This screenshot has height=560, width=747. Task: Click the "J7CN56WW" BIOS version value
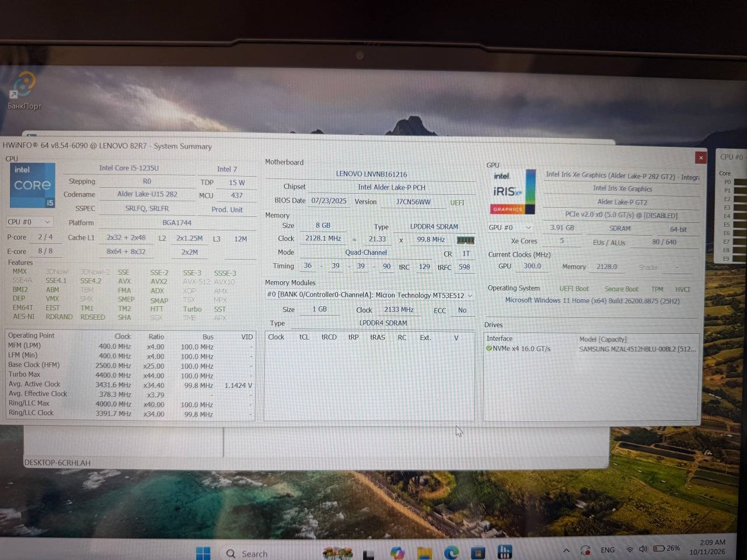[x=413, y=202]
